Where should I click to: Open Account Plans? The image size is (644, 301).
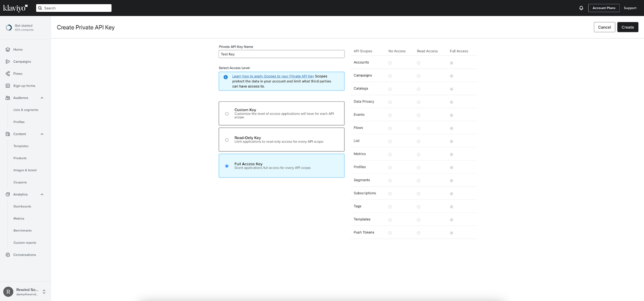tap(604, 8)
